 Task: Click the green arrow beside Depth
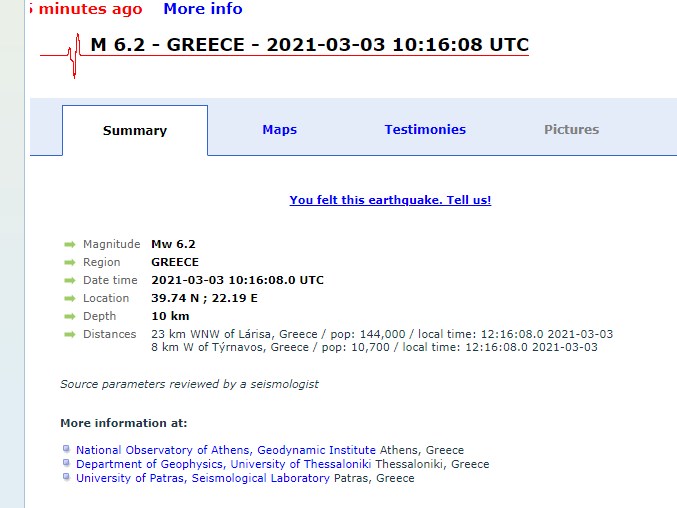pyautogui.click(x=70, y=316)
